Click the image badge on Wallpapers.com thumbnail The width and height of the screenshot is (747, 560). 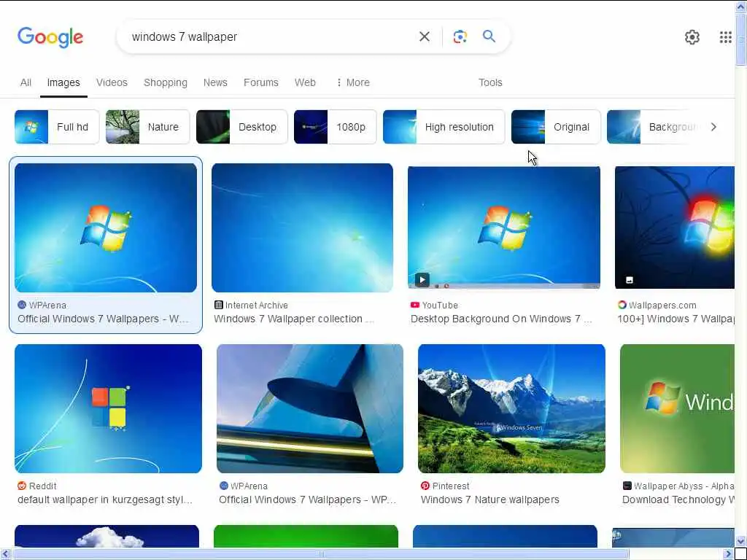(630, 280)
